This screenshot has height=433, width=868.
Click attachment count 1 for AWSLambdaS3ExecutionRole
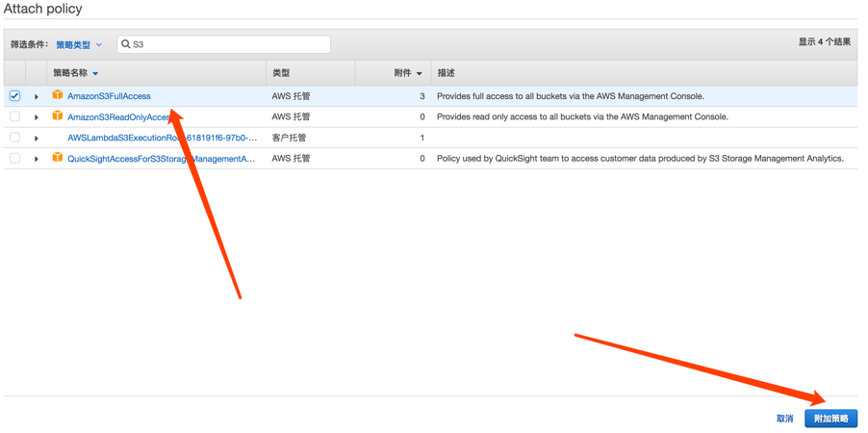tap(422, 138)
